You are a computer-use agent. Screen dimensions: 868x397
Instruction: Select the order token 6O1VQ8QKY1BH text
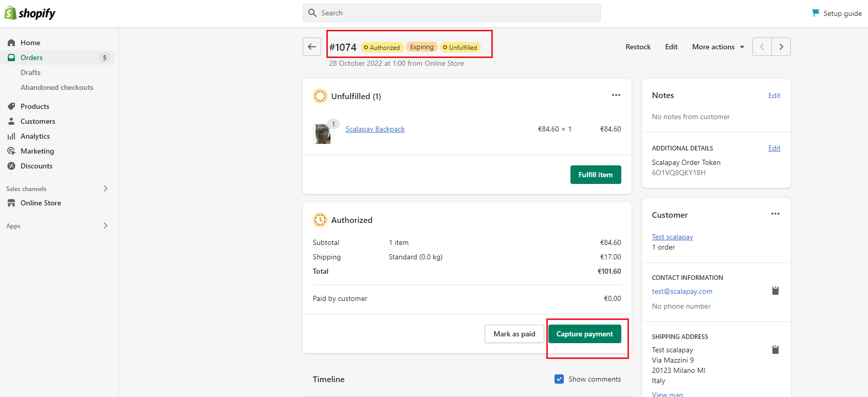coord(678,173)
